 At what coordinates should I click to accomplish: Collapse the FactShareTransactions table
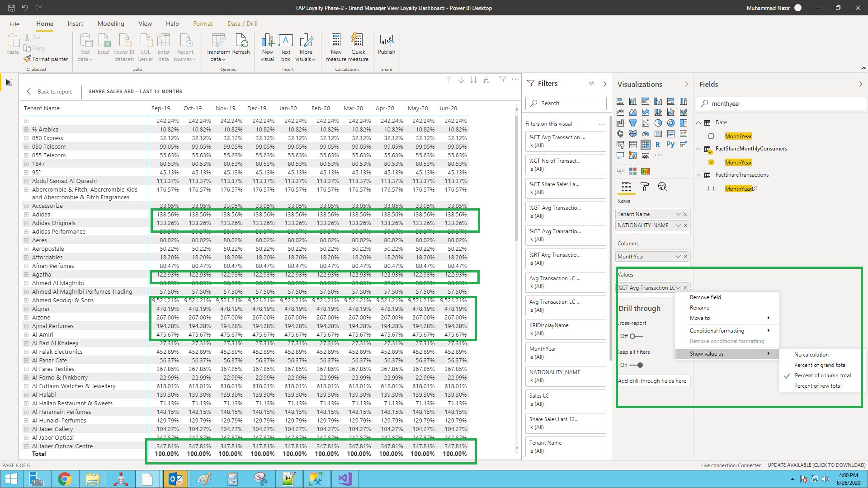point(698,175)
